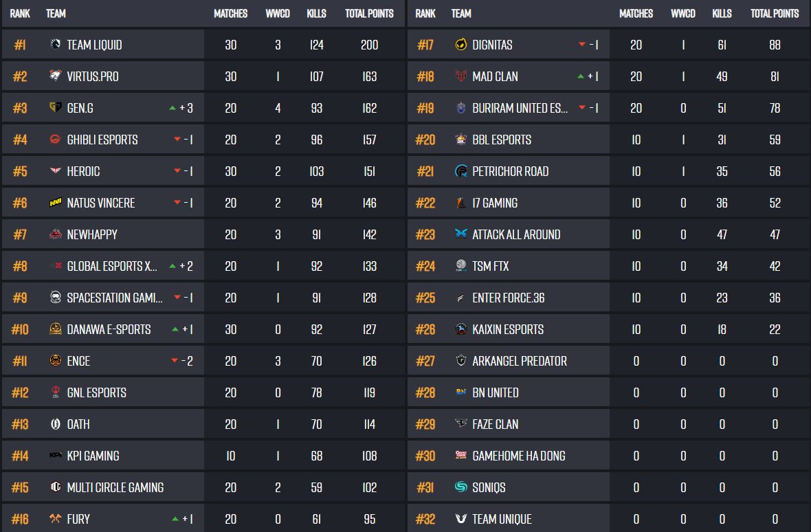Click the right table's RANK header

[x=425, y=14]
